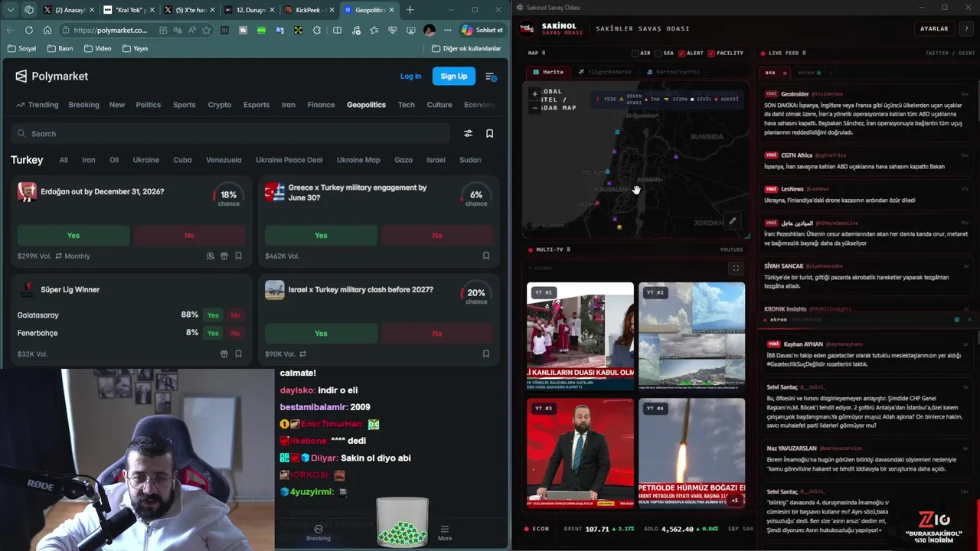Click the Log In link
This screenshot has height=551, width=980.
410,77
